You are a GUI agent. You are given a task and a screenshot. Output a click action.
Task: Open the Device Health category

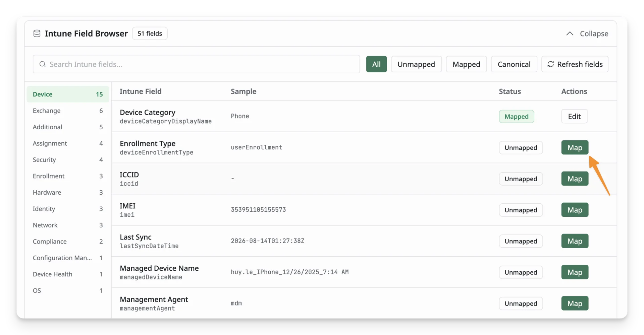point(68,274)
